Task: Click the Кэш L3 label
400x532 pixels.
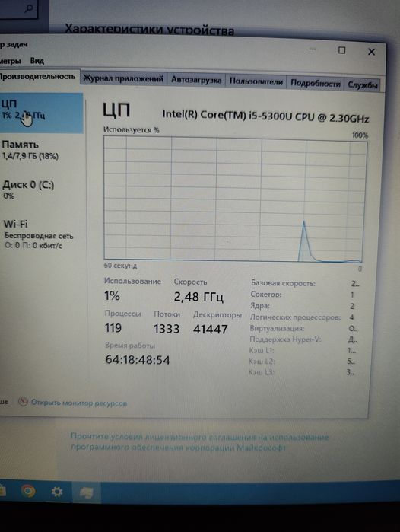Action: tap(261, 372)
